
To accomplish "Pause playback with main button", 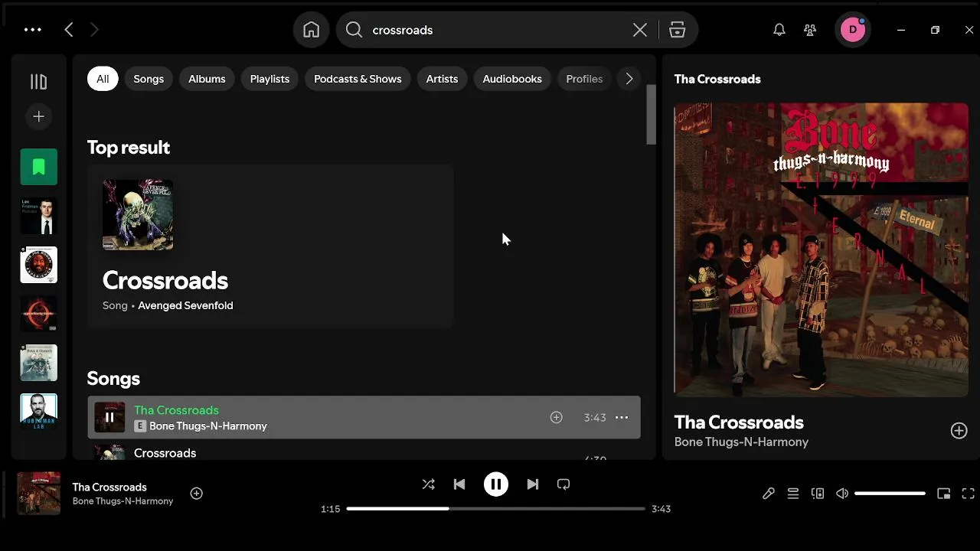I will tap(496, 484).
